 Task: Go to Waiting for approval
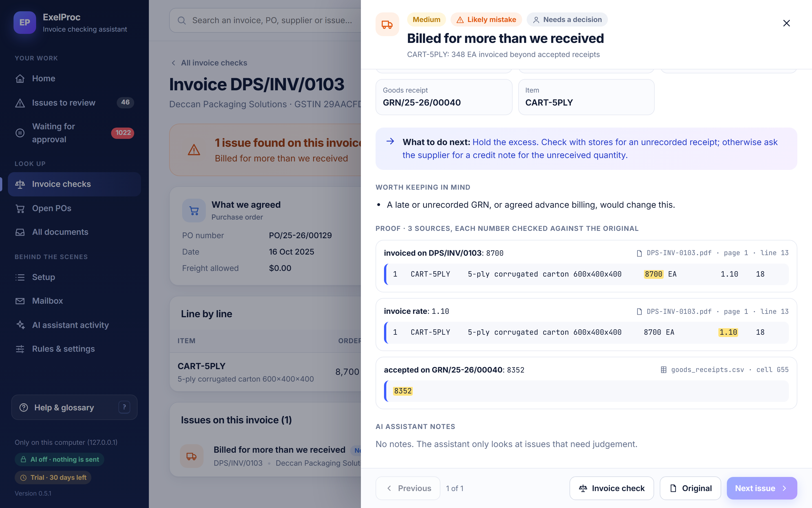pyautogui.click(x=74, y=133)
